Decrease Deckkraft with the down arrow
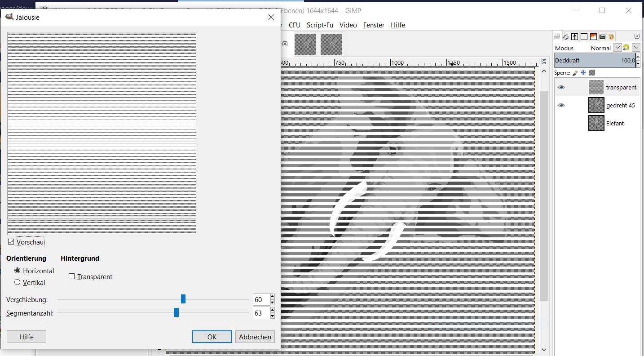Screen dimensions: 644x356 [638, 63]
